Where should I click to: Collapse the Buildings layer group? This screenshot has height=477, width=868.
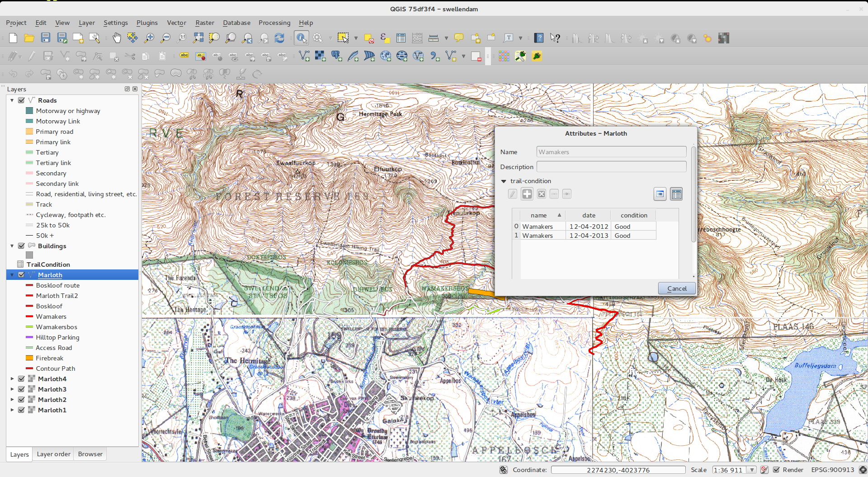(x=12, y=246)
